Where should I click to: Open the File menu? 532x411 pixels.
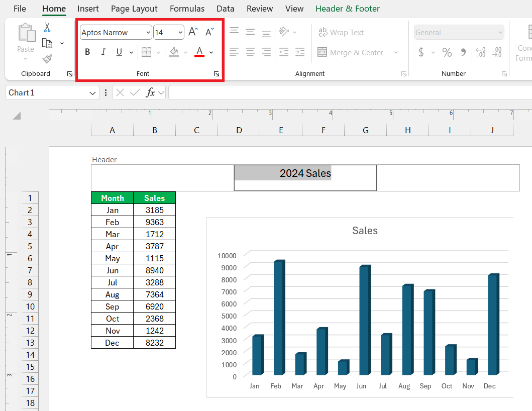tap(20, 9)
